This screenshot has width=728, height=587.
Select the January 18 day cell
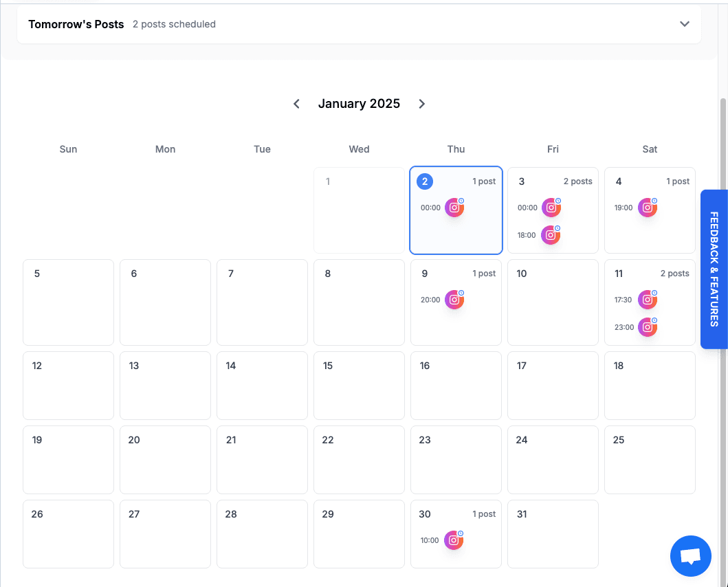[650, 386]
